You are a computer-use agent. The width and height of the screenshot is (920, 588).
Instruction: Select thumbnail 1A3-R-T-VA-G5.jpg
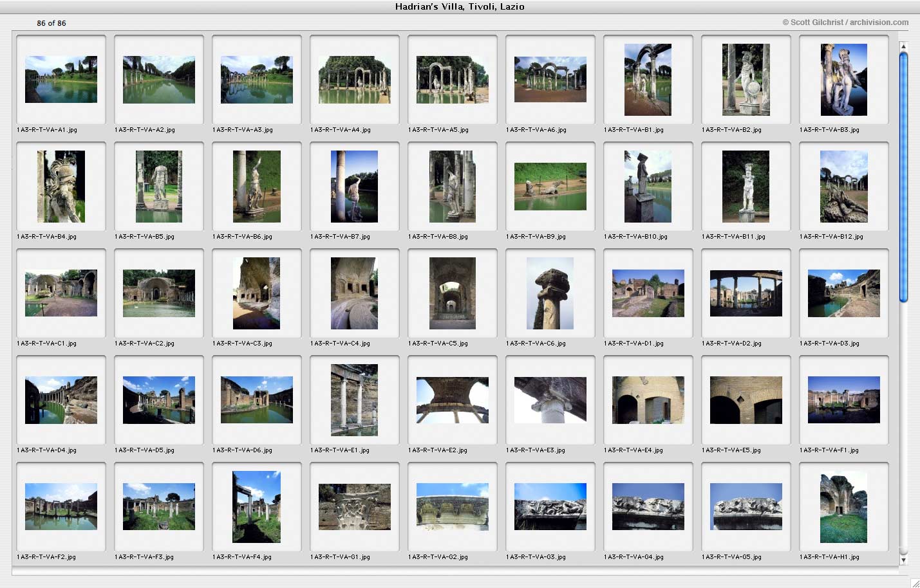tap(746, 507)
